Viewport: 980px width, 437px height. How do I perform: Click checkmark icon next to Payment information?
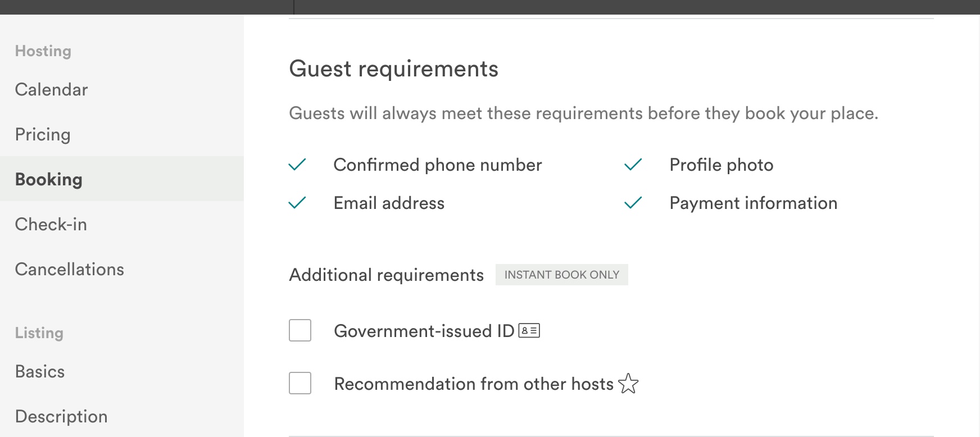(x=633, y=203)
